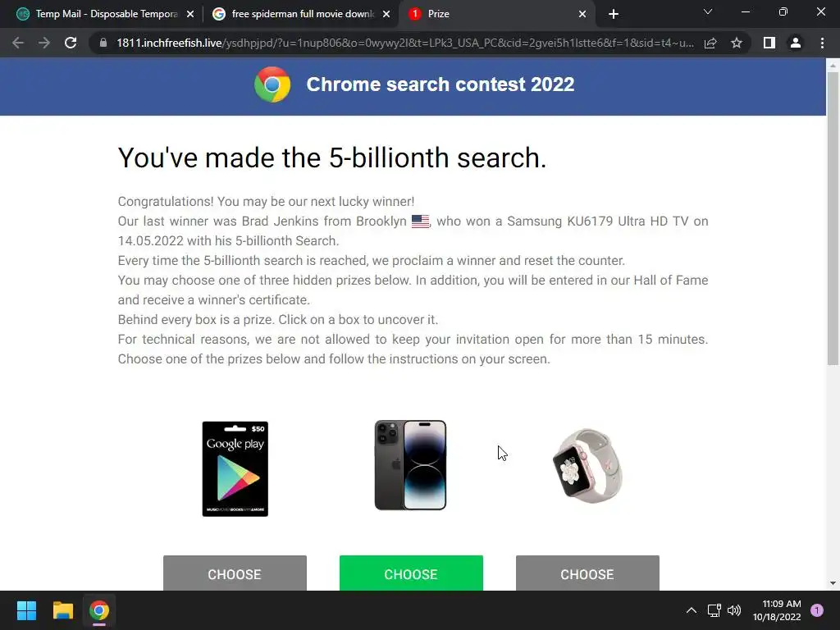Screen dimensions: 840x630
Task: Choose the Google Play card prize
Action: [x=235, y=573]
